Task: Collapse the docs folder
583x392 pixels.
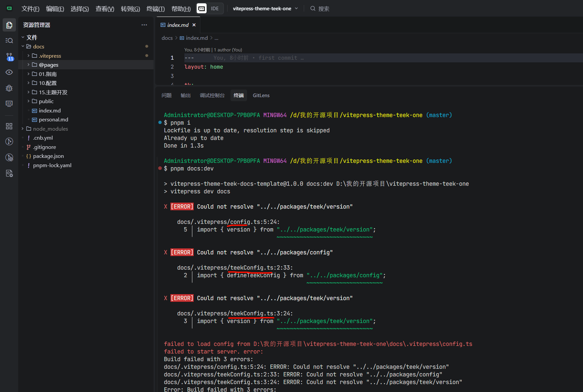Action: tap(38, 46)
